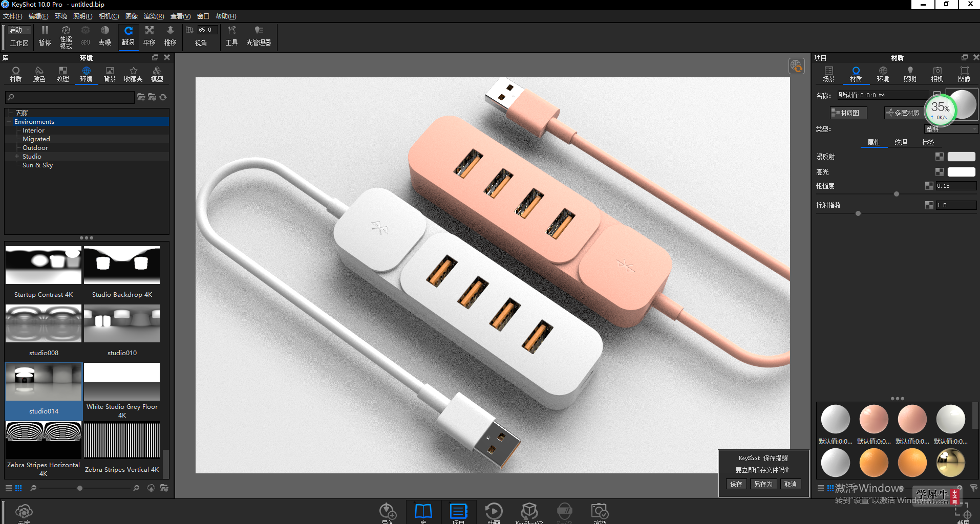
Task: Open the 文件 menu
Action: [12, 16]
